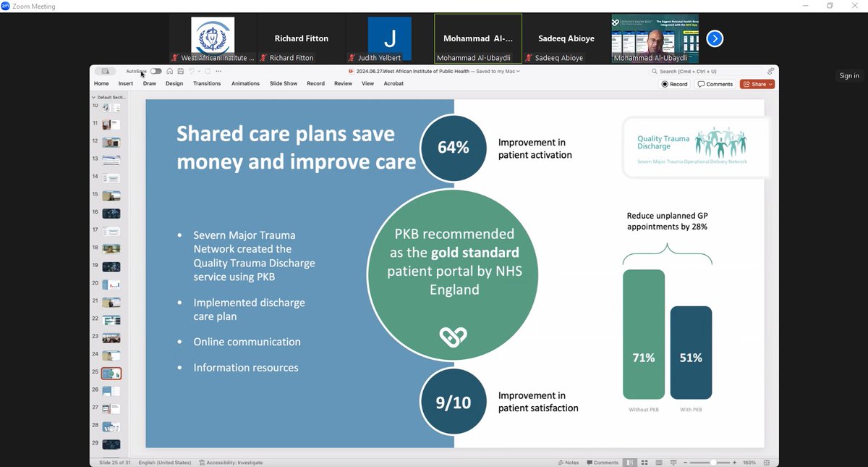Select Richard Fitton's video tile
This screenshot has width=868, height=467.
click(x=301, y=38)
